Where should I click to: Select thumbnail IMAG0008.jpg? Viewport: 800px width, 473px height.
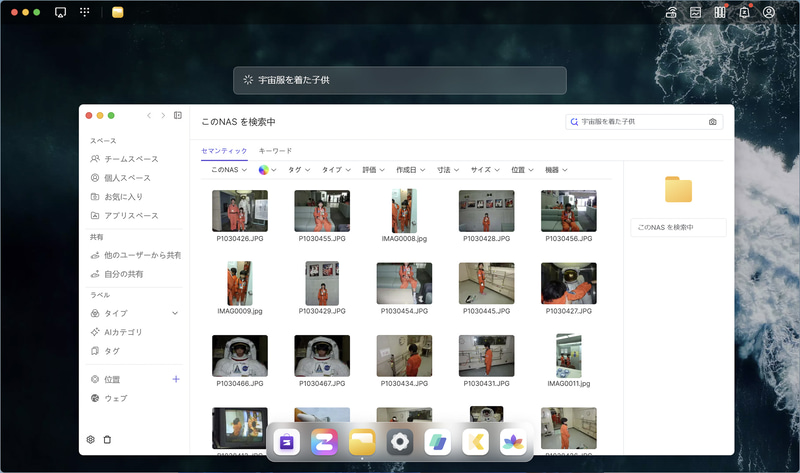pos(404,211)
